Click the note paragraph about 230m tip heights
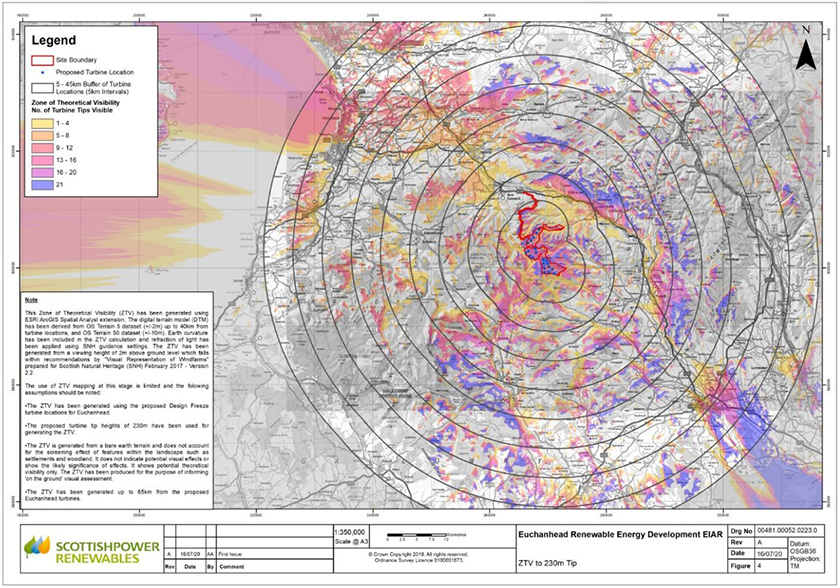This screenshot has height=588, width=840. (117, 429)
